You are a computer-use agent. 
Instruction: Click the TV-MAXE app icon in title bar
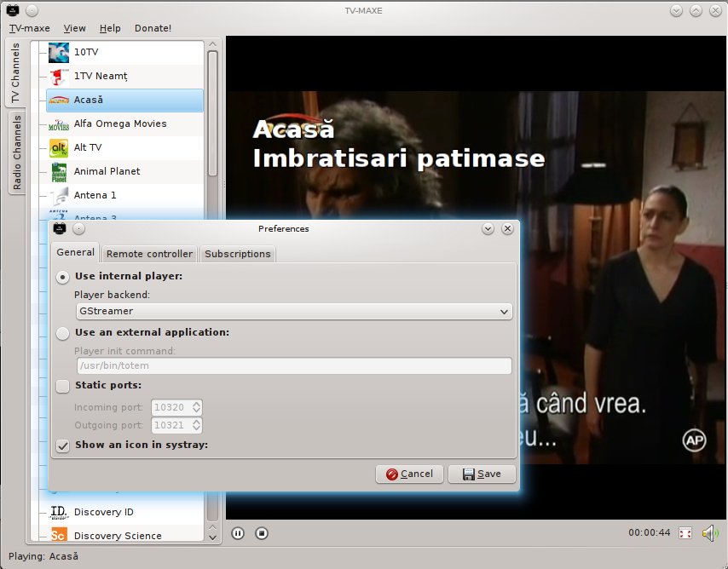click(12, 9)
